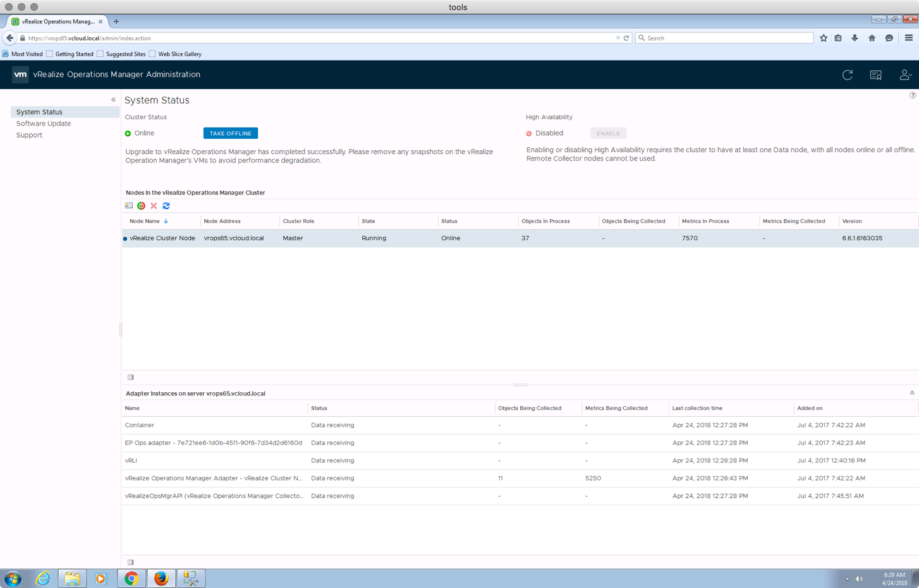This screenshot has height=588, width=919.
Task: Open the certificate icon in header
Action: [876, 75]
